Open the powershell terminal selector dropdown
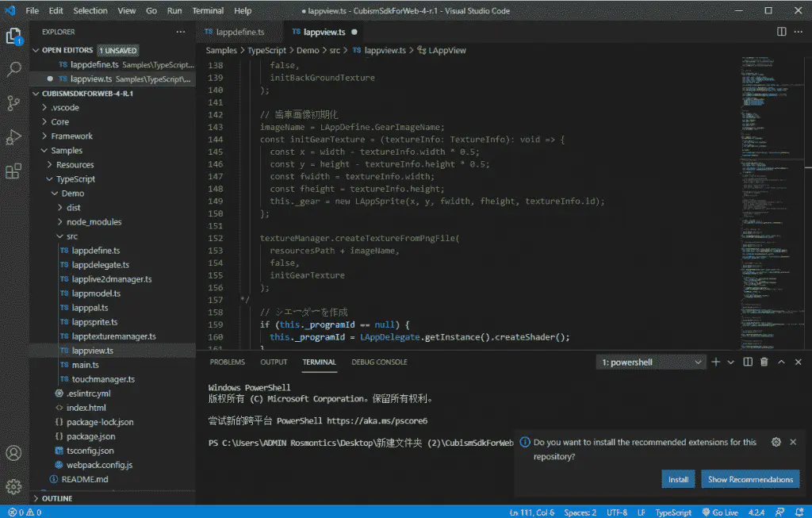The width and height of the screenshot is (812, 518). [651, 362]
